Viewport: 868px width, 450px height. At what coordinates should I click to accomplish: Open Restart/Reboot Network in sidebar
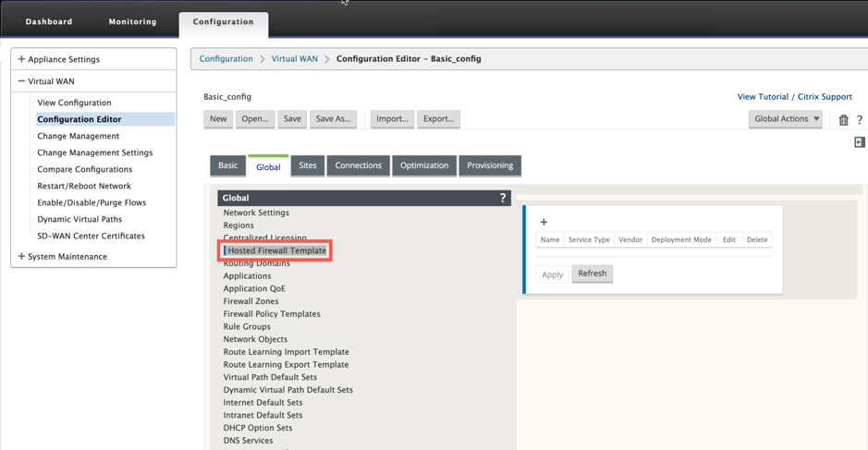click(84, 186)
